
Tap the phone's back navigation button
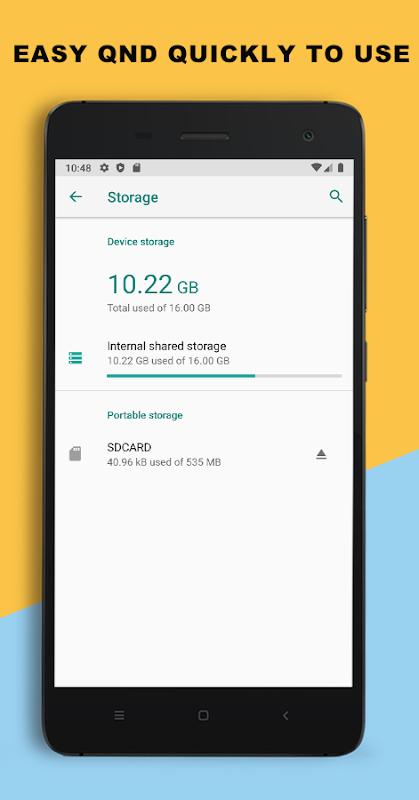click(286, 715)
